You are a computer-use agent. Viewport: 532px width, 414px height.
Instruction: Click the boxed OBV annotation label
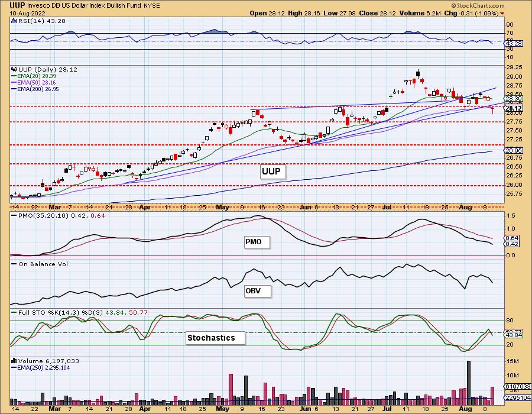click(258, 291)
